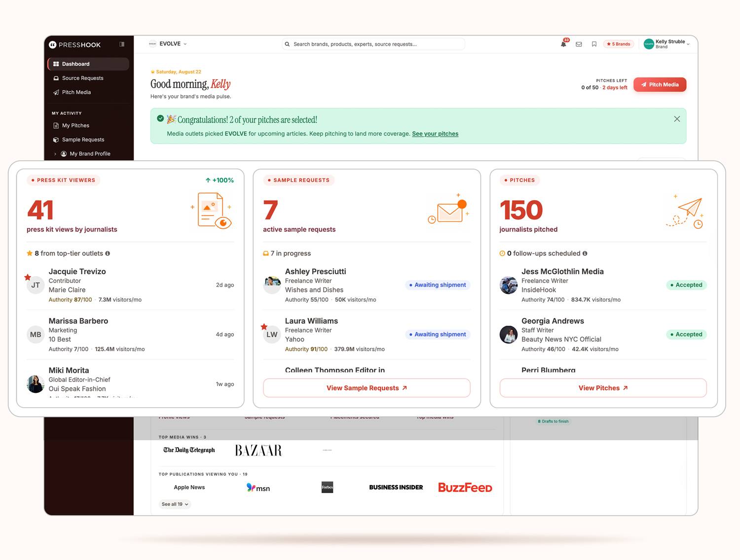Viewport: 740px width, 560px height.
Task: Click the 2 days left text
Action: pos(615,88)
